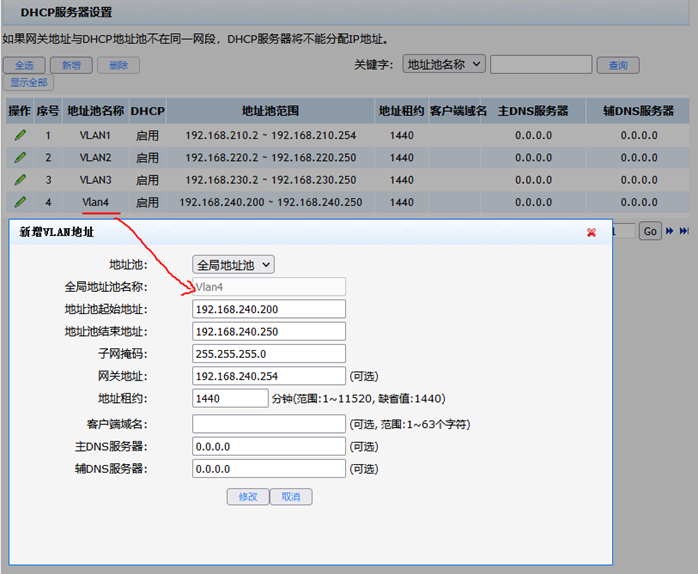The height and width of the screenshot is (574, 698).
Task: Select the VLAN3 pool name cell
Action: tap(95, 179)
